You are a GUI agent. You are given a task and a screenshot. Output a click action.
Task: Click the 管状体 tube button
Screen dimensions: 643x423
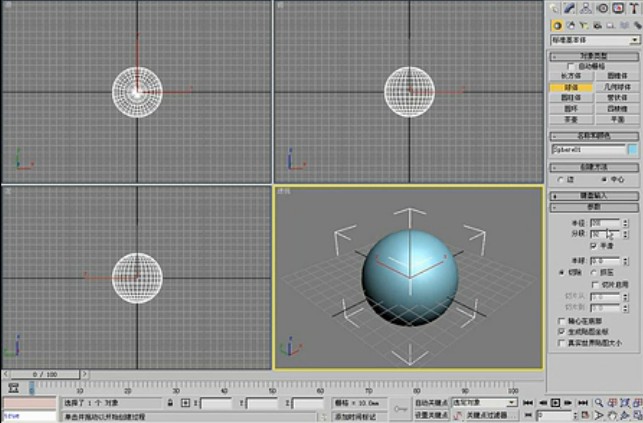617,98
